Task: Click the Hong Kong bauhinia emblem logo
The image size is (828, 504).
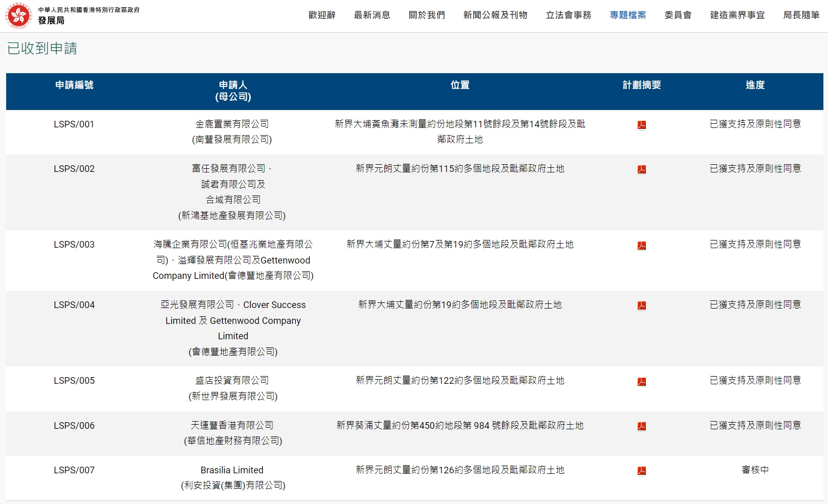Action: pyautogui.click(x=18, y=15)
